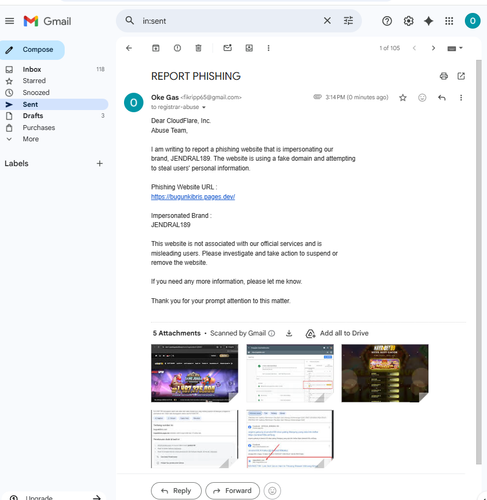
Task: Click the Compose button
Action: tap(32, 50)
